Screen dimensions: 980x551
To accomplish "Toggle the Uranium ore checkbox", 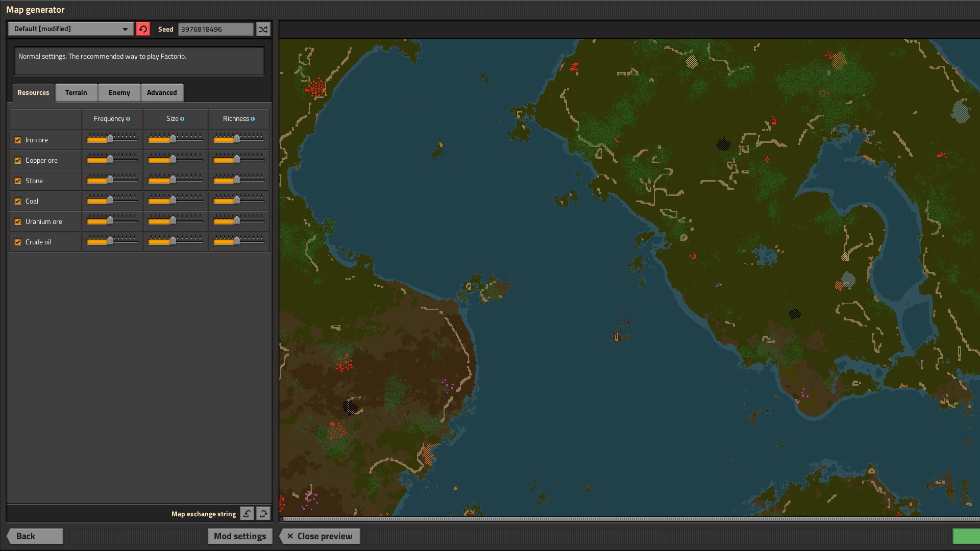I will (18, 221).
